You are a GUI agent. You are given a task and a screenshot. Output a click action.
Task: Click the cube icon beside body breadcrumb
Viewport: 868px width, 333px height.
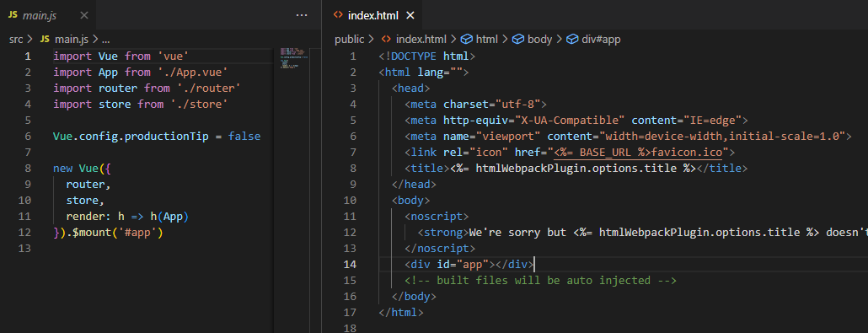518,40
